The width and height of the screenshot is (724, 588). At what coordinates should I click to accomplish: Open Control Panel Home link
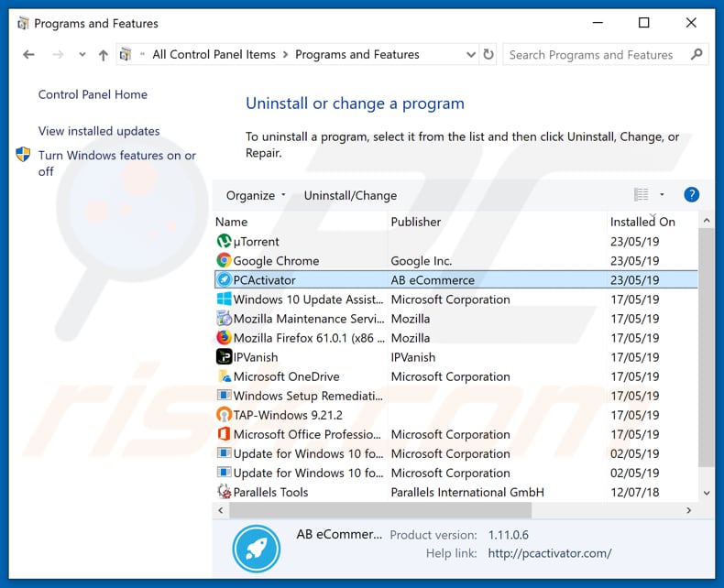point(93,94)
